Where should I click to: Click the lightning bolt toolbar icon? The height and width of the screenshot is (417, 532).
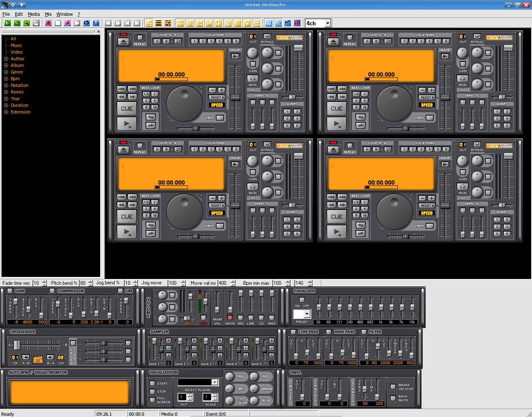tap(247, 23)
